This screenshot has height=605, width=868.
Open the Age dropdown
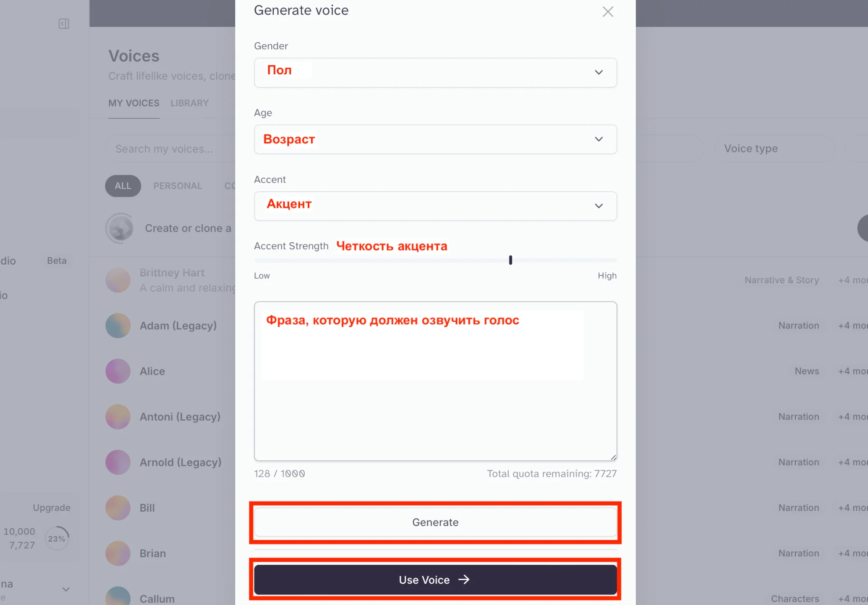pyautogui.click(x=435, y=139)
